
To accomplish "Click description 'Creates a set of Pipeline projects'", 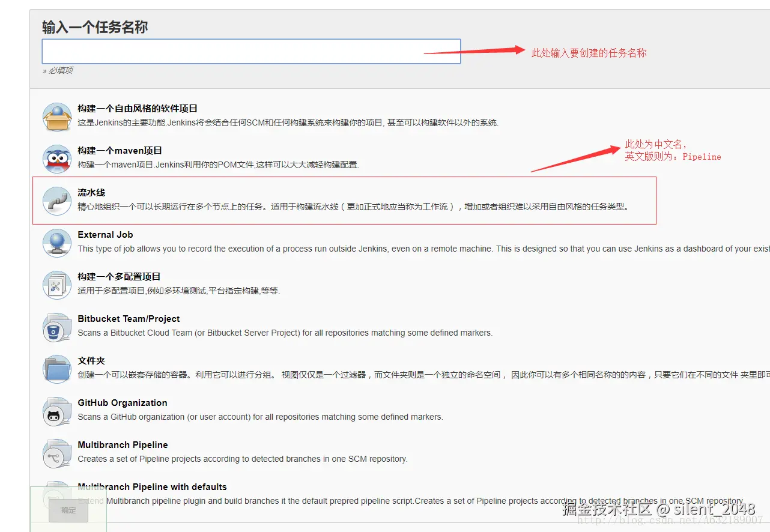I will click(x=243, y=459).
